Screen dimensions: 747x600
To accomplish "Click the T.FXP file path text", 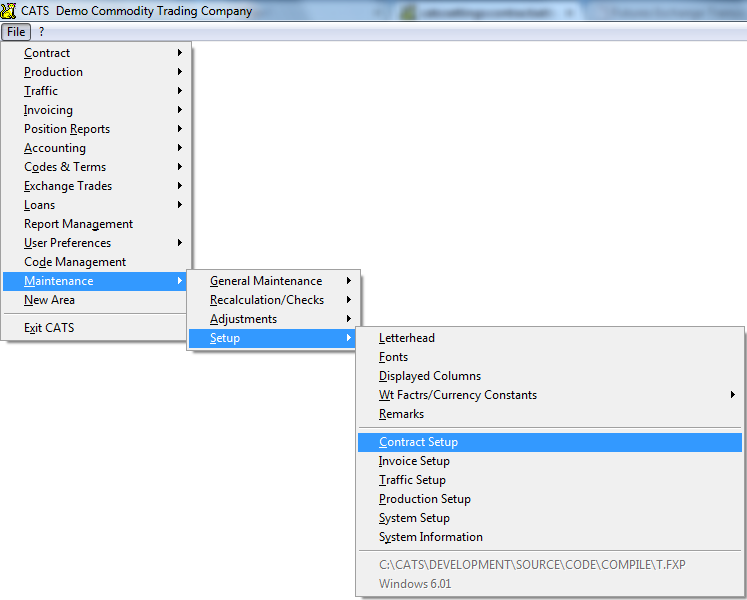I will point(532,565).
